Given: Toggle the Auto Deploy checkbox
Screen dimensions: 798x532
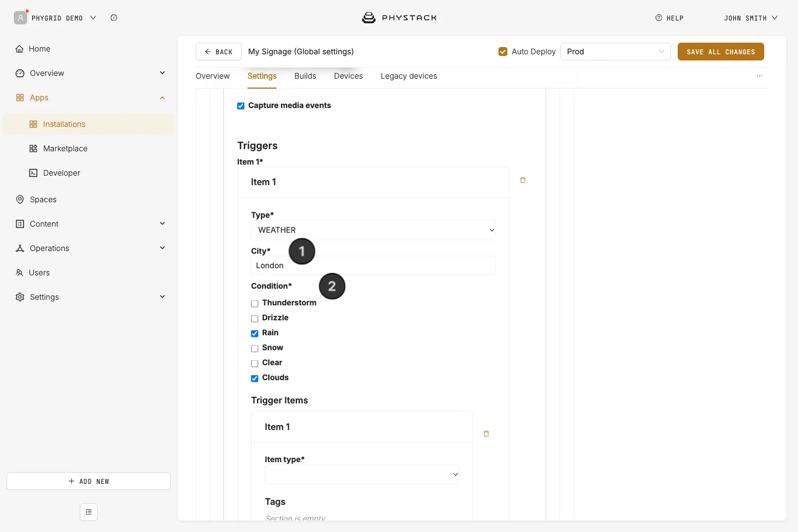Looking at the screenshot, I should [503, 52].
